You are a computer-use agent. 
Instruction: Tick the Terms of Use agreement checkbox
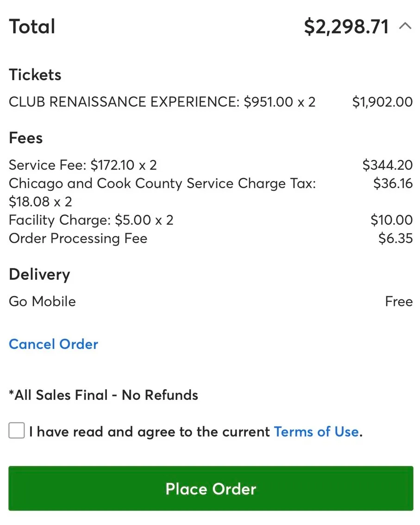17,431
